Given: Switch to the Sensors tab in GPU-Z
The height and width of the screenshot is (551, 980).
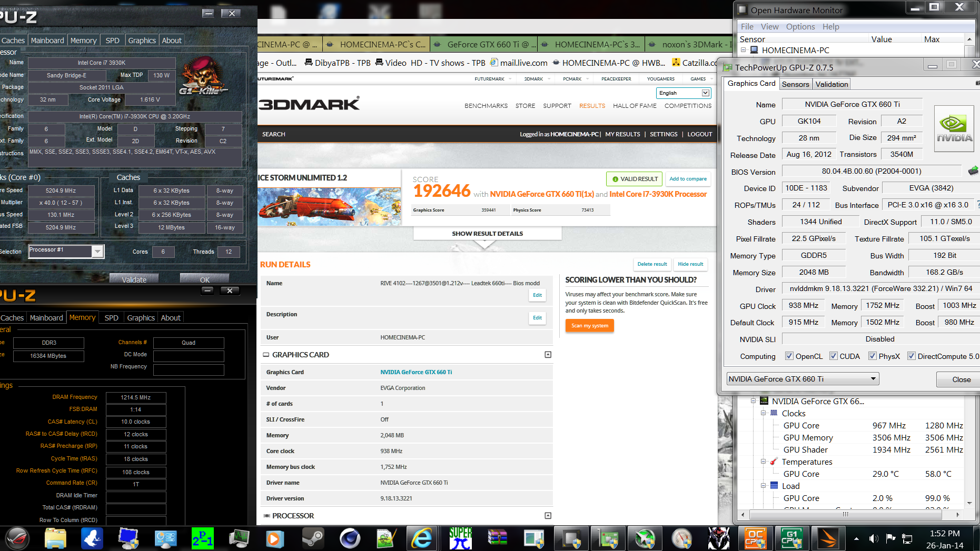Looking at the screenshot, I should 795,84.
